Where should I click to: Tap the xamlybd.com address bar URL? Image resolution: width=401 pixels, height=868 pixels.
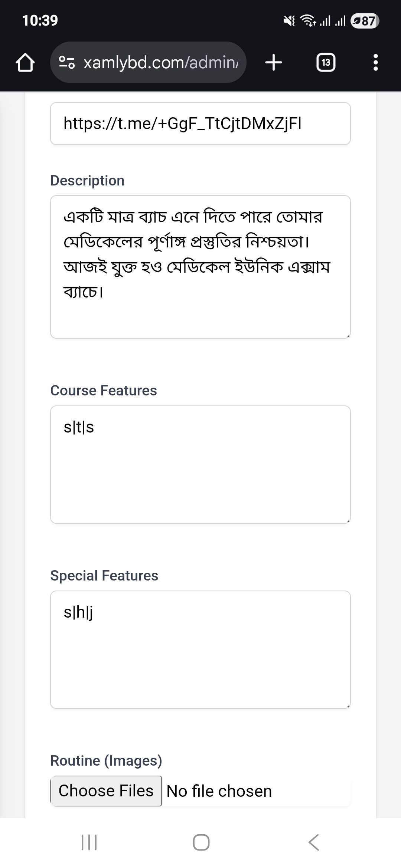tap(160, 62)
